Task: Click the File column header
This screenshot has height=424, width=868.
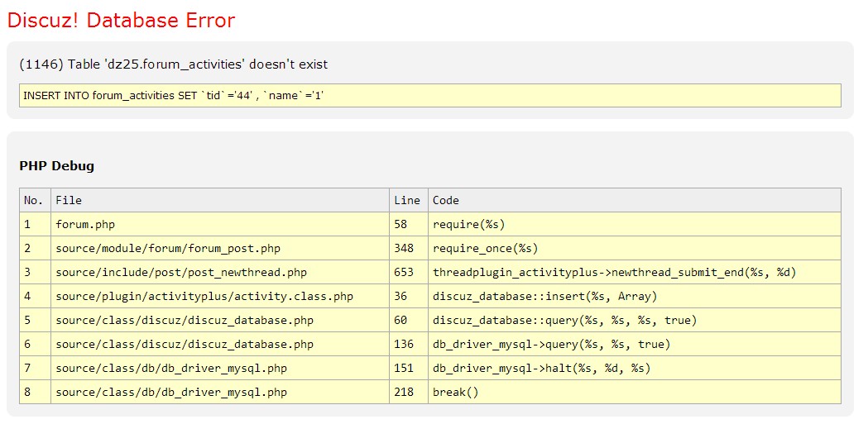Action: [x=69, y=200]
